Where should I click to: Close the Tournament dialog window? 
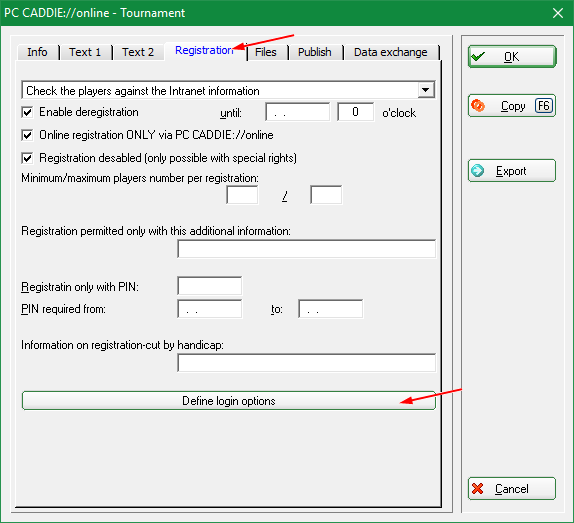[558, 13]
